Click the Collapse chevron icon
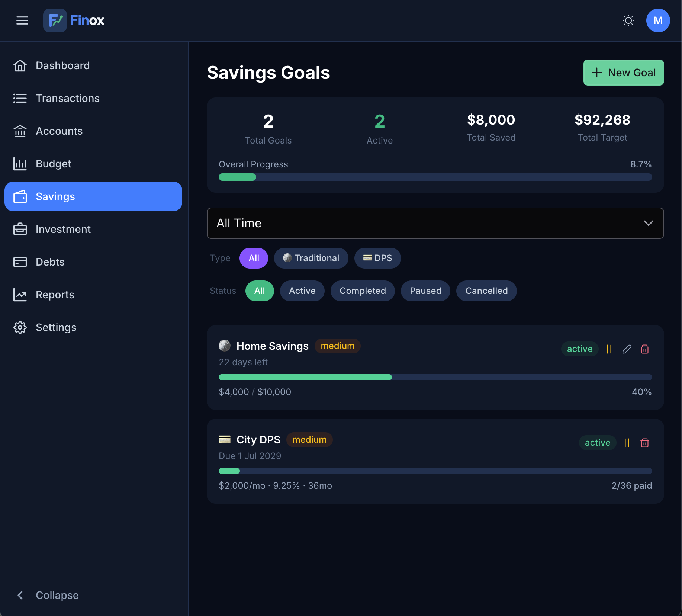The image size is (682, 616). (20, 595)
